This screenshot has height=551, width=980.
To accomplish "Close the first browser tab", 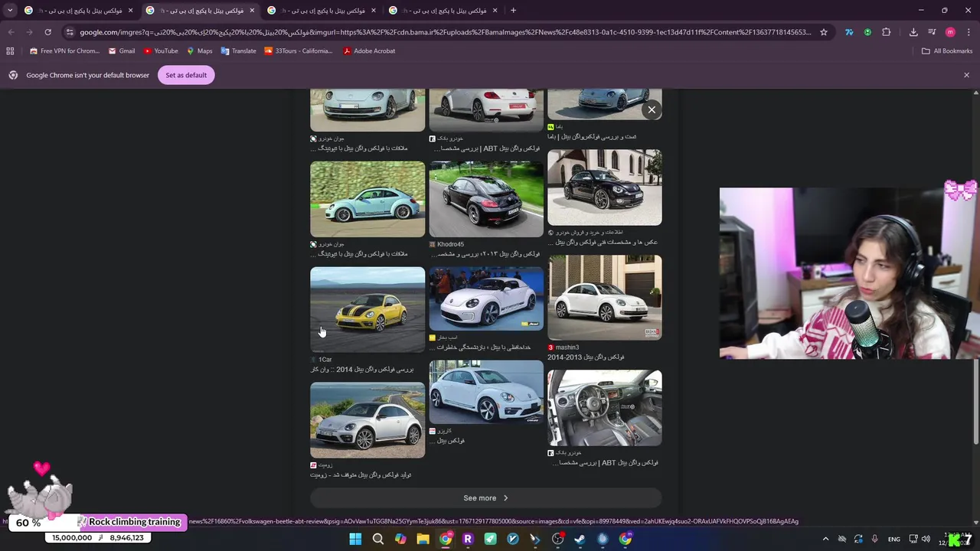I will 130,11.
